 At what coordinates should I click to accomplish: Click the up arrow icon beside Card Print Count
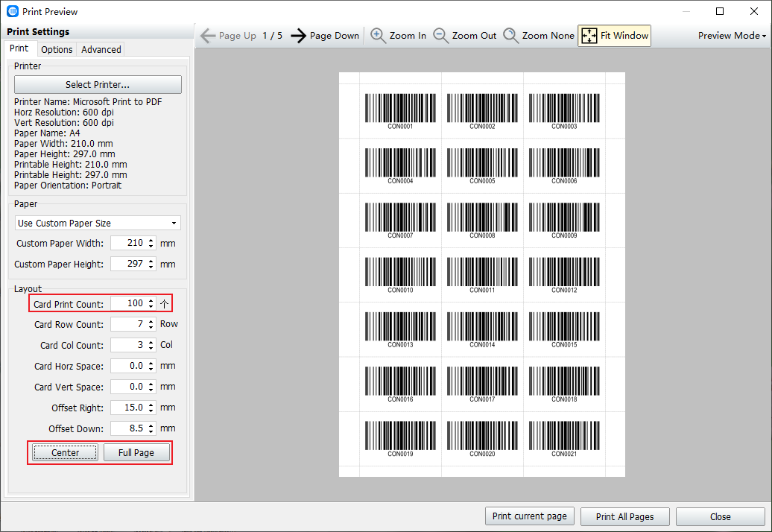(x=165, y=304)
